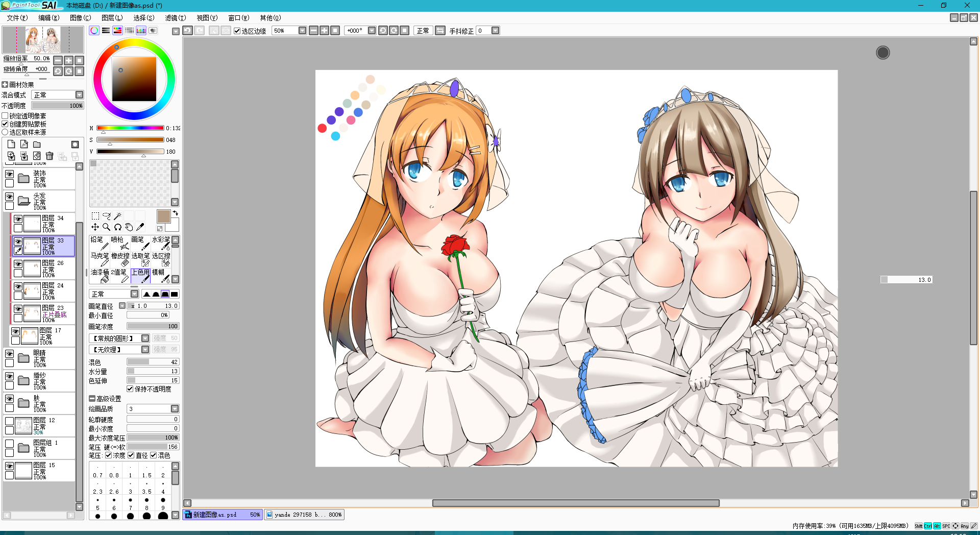Click zoom-in plus button in navigator
This screenshot has height=535, width=980.
click(x=69, y=60)
